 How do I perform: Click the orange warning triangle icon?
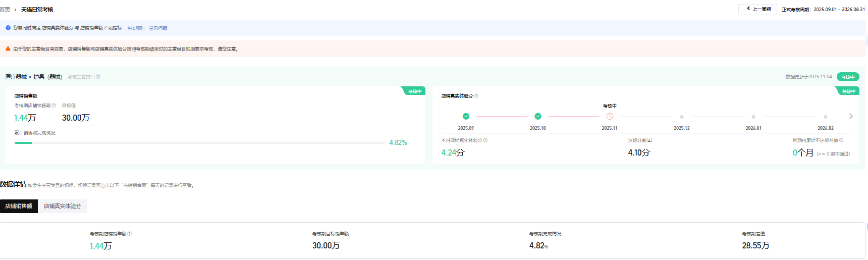tap(8, 49)
